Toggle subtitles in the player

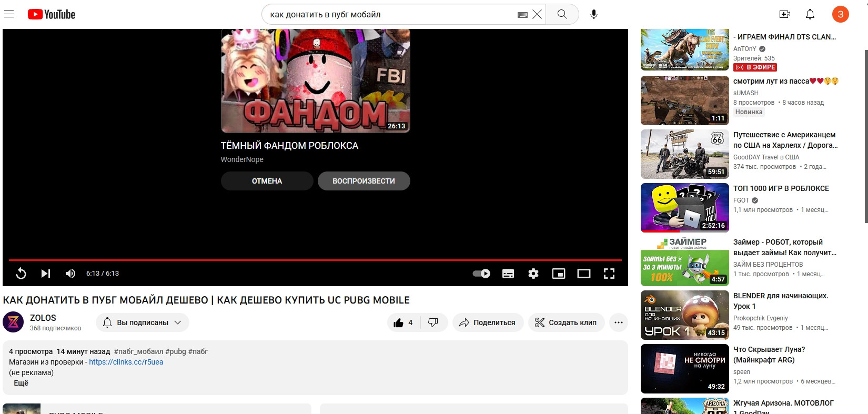click(508, 273)
